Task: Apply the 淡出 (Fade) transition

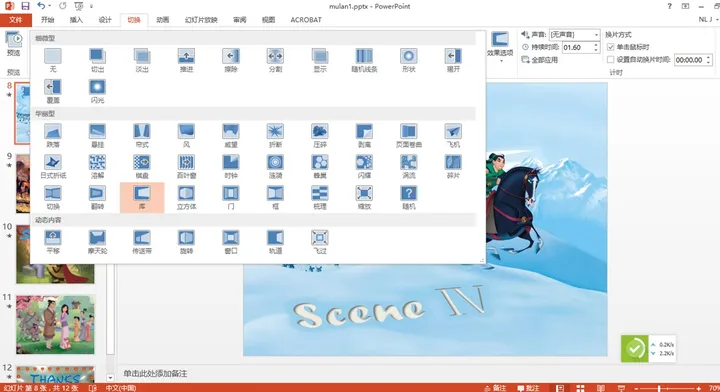Action: [x=142, y=60]
